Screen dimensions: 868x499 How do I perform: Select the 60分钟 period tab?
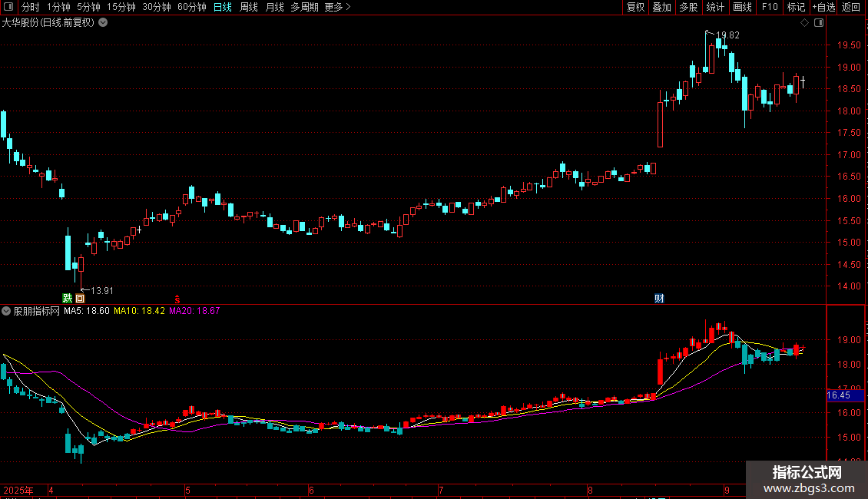pyautogui.click(x=192, y=7)
